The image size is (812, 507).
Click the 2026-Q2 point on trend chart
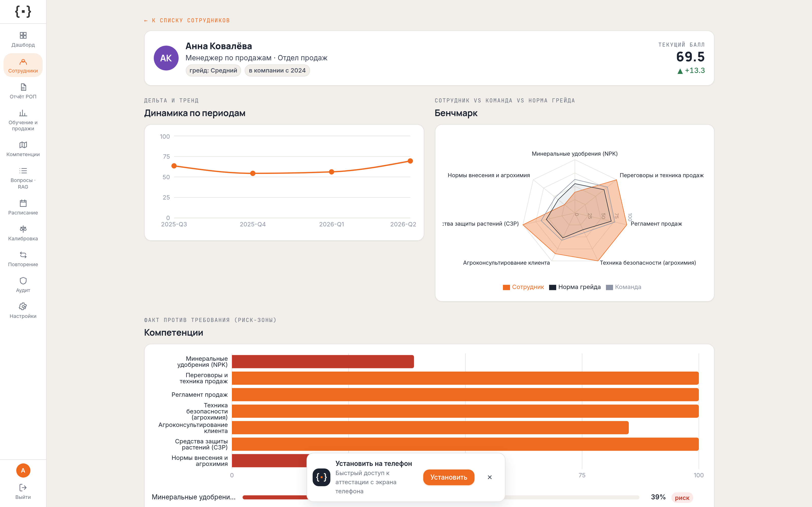tap(410, 161)
